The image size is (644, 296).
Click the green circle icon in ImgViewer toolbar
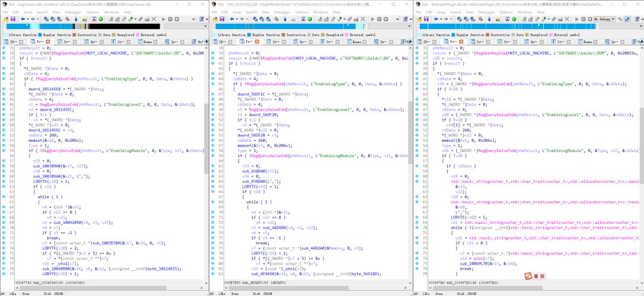point(101,19)
